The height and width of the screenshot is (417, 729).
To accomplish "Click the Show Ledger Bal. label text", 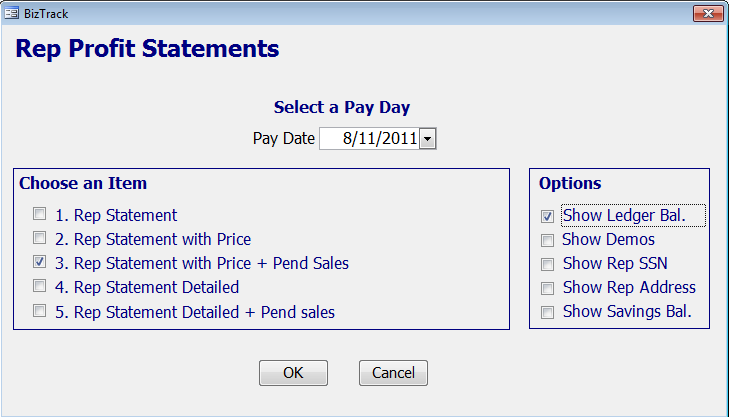I will 624,216.
